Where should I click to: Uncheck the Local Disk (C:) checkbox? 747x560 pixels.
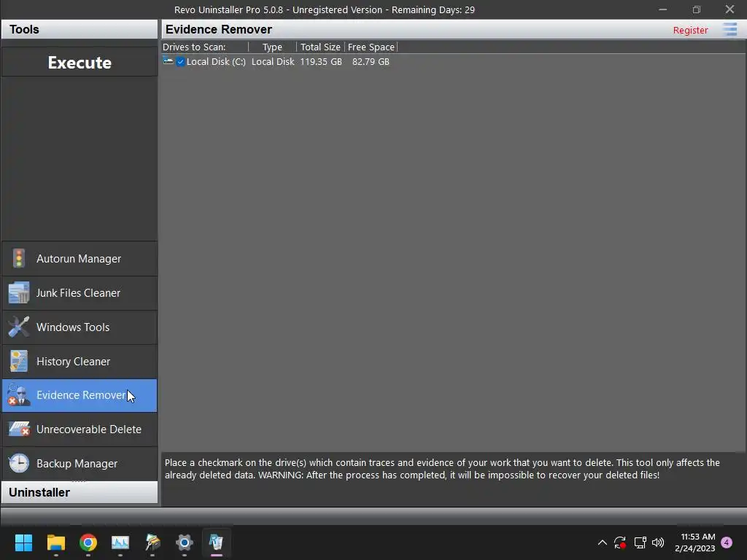pyautogui.click(x=181, y=62)
